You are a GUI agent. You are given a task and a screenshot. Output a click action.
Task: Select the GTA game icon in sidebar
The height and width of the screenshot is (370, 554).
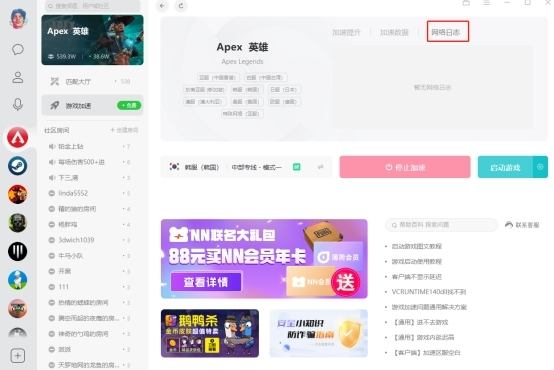click(x=18, y=309)
